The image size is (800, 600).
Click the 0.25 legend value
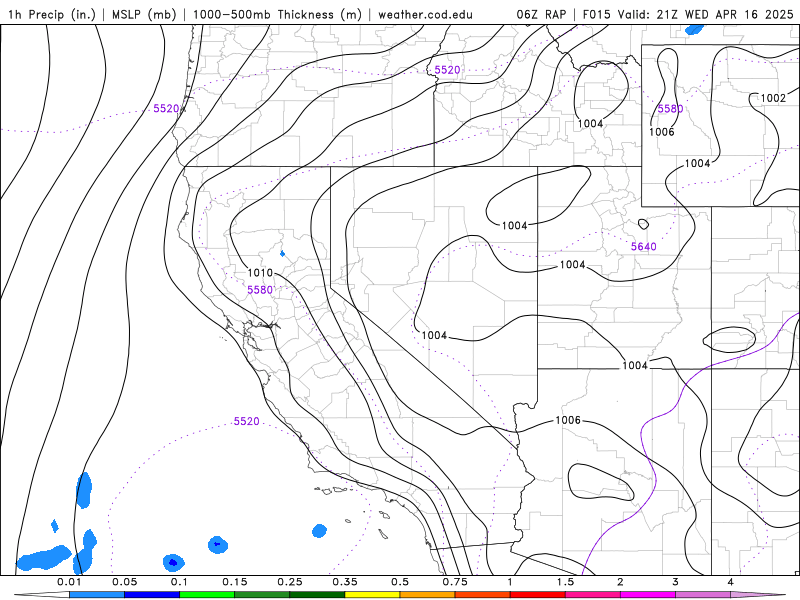pyautogui.click(x=290, y=582)
